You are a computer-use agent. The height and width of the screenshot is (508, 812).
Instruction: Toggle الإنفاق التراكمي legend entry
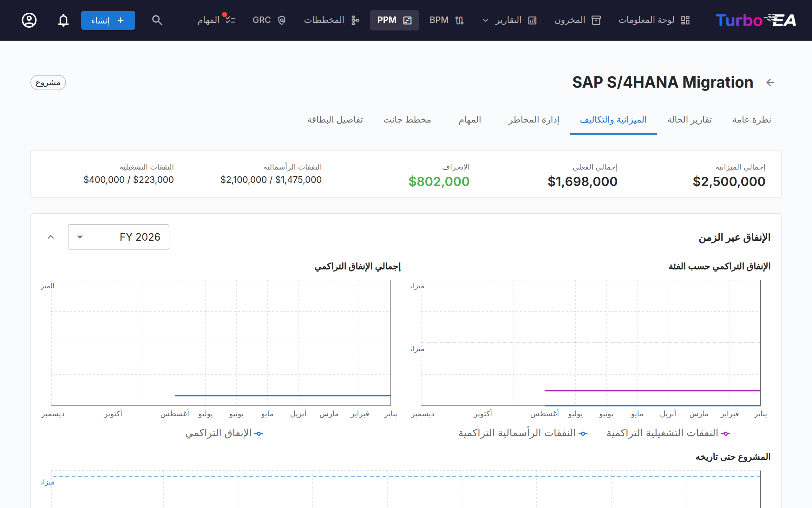point(224,433)
